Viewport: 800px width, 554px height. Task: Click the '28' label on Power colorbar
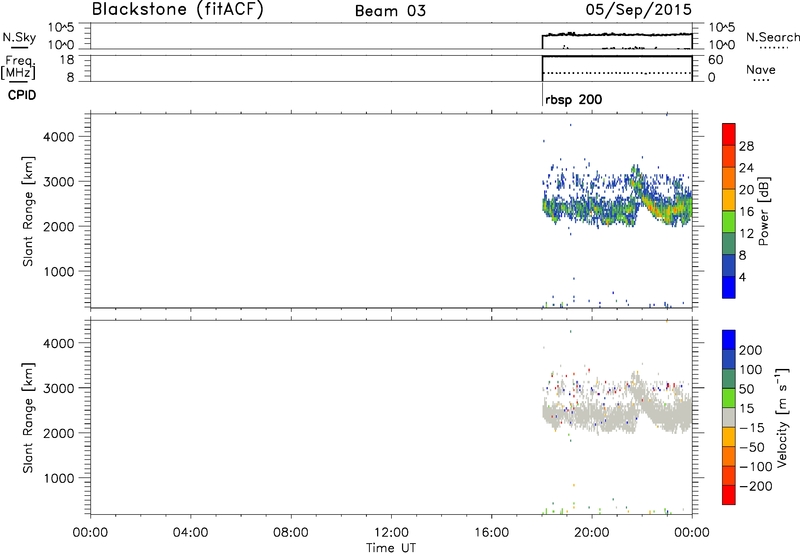pos(746,146)
